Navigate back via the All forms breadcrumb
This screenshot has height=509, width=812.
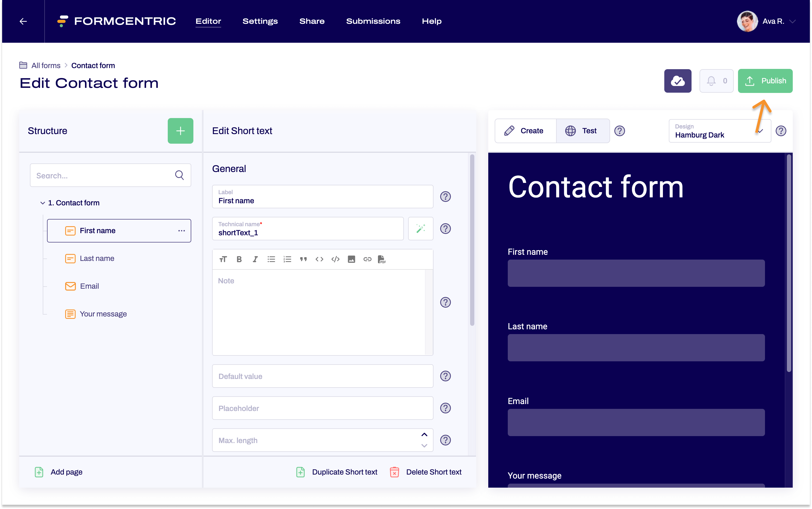coord(46,65)
